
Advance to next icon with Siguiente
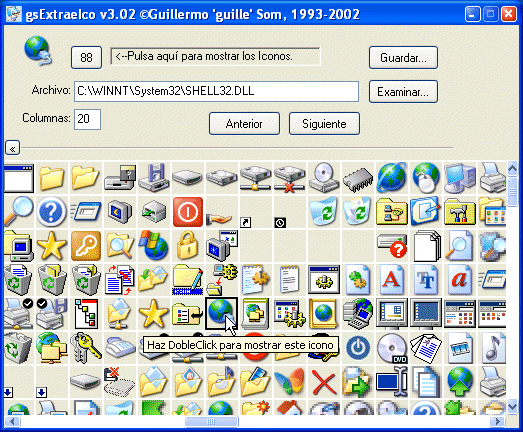click(324, 124)
